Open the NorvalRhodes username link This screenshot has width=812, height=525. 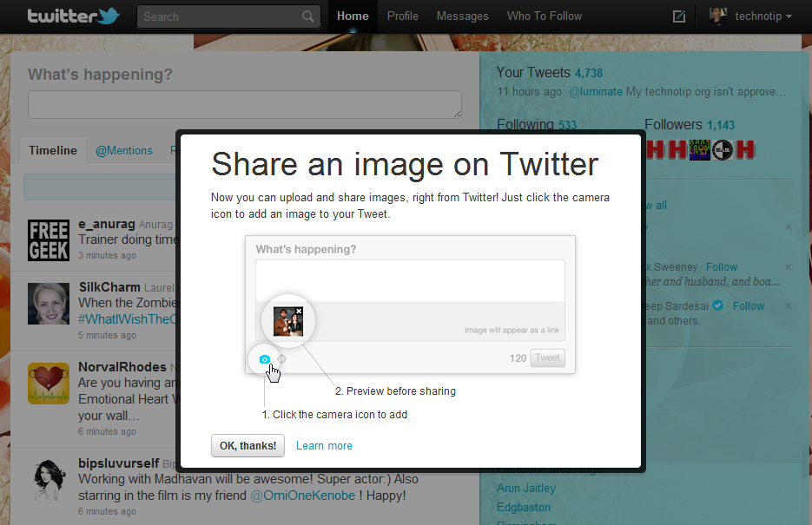click(122, 367)
